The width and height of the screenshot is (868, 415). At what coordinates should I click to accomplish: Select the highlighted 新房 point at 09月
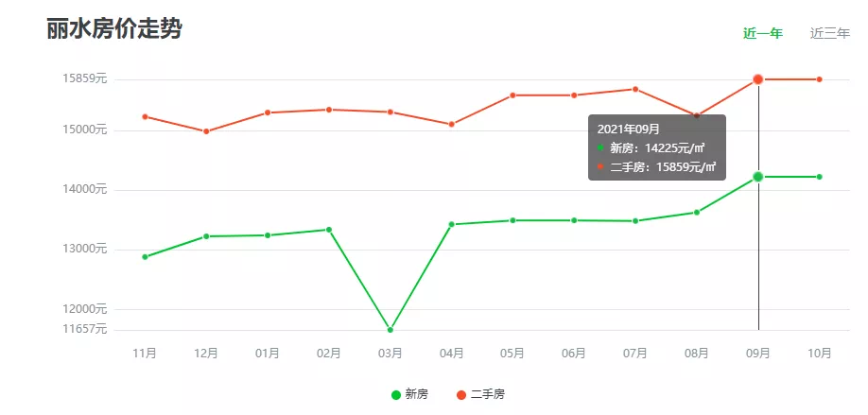758,177
